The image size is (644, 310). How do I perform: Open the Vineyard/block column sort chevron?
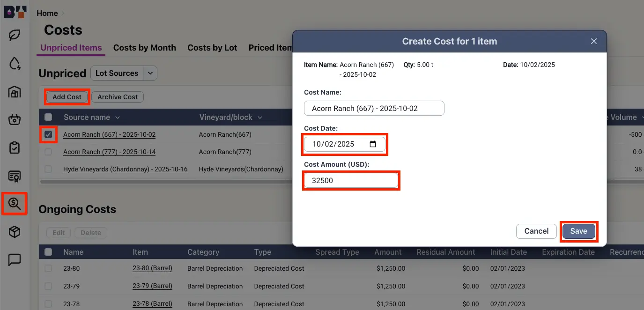tap(260, 118)
